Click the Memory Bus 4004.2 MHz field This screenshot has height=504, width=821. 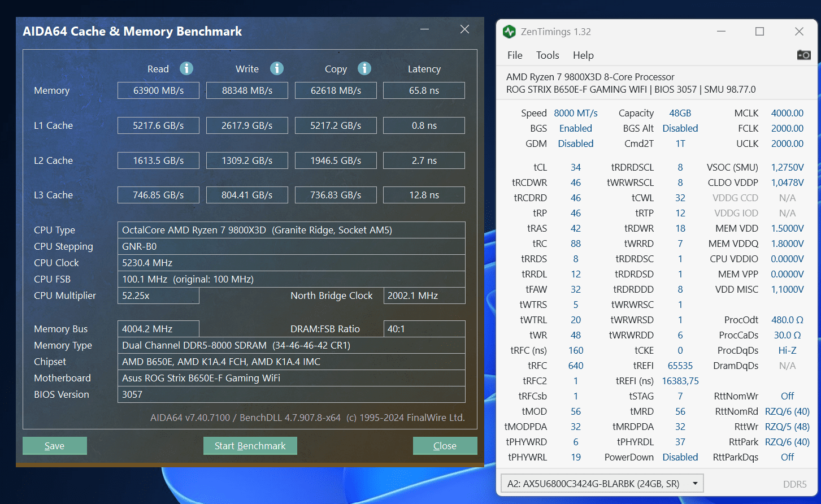pos(158,329)
